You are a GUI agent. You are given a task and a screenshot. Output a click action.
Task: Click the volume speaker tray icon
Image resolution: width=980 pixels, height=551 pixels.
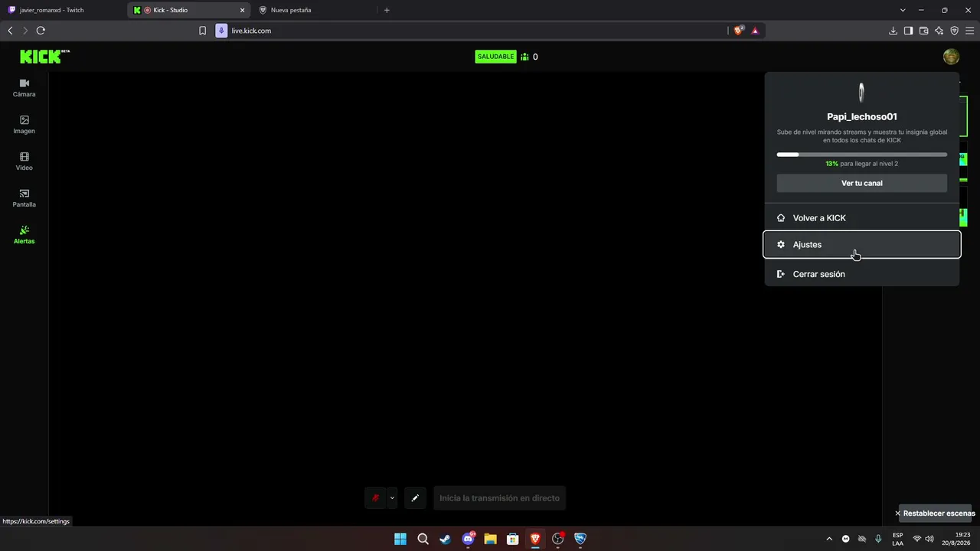(929, 539)
